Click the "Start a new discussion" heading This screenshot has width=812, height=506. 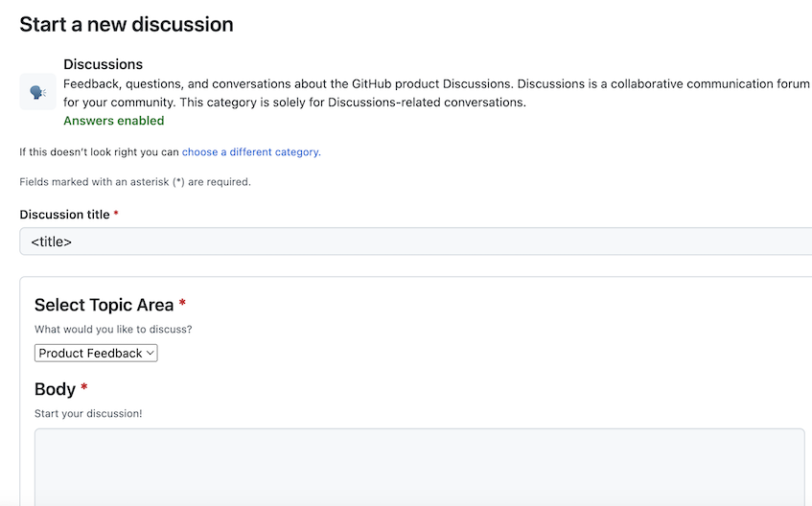127,25
